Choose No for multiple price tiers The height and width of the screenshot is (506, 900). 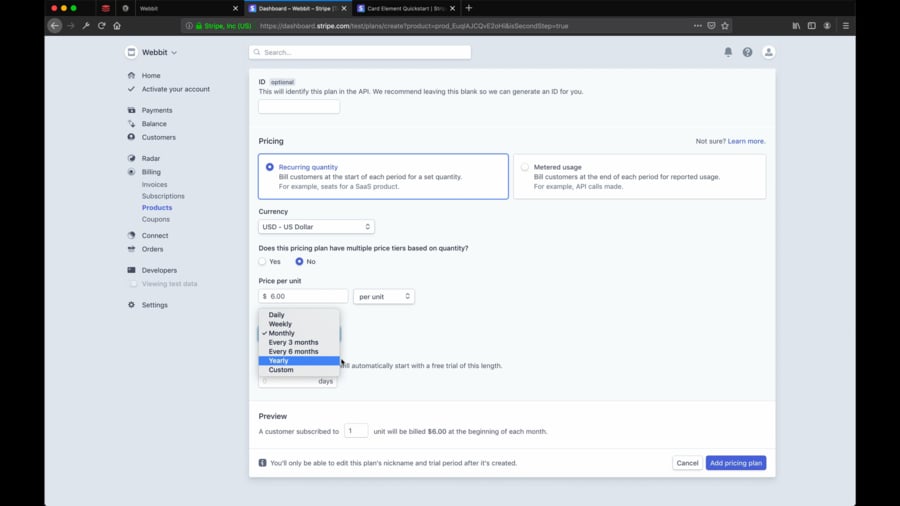coord(299,262)
